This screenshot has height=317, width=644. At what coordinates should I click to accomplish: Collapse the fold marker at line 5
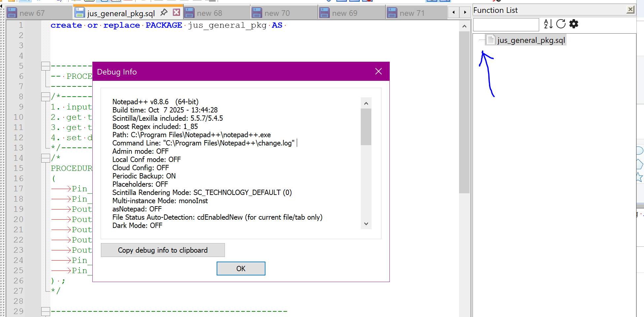point(45,66)
